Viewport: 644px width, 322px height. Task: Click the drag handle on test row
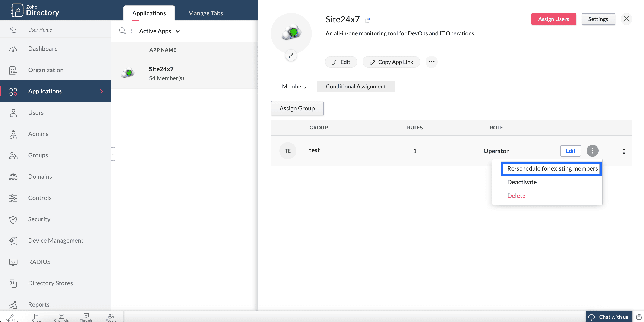(624, 151)
